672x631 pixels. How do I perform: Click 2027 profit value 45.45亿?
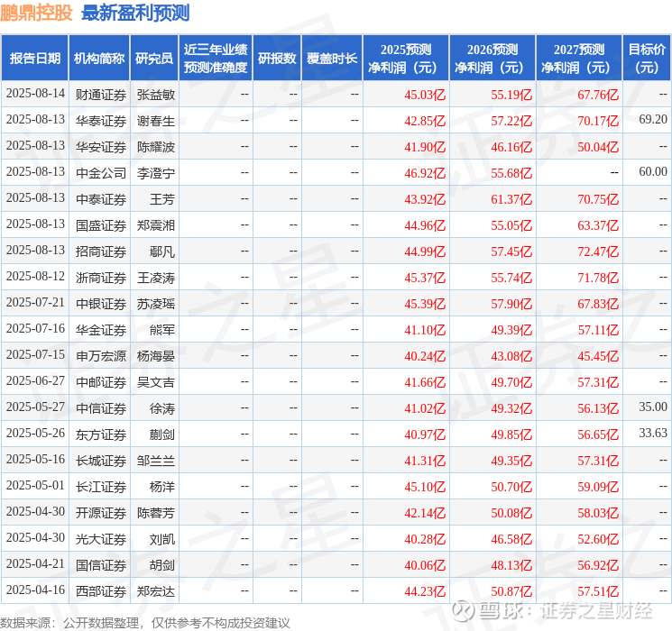[x=598, y=356]
